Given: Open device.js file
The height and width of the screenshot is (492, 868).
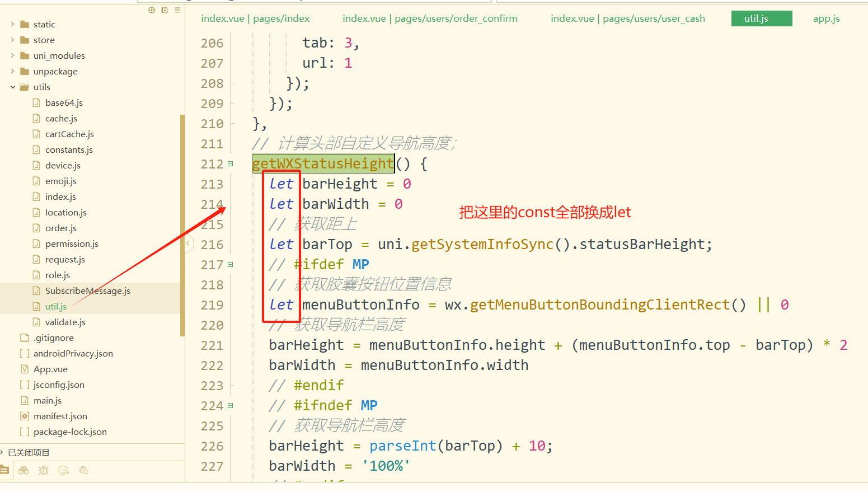Looking at the screenshot, I should 63,165.
